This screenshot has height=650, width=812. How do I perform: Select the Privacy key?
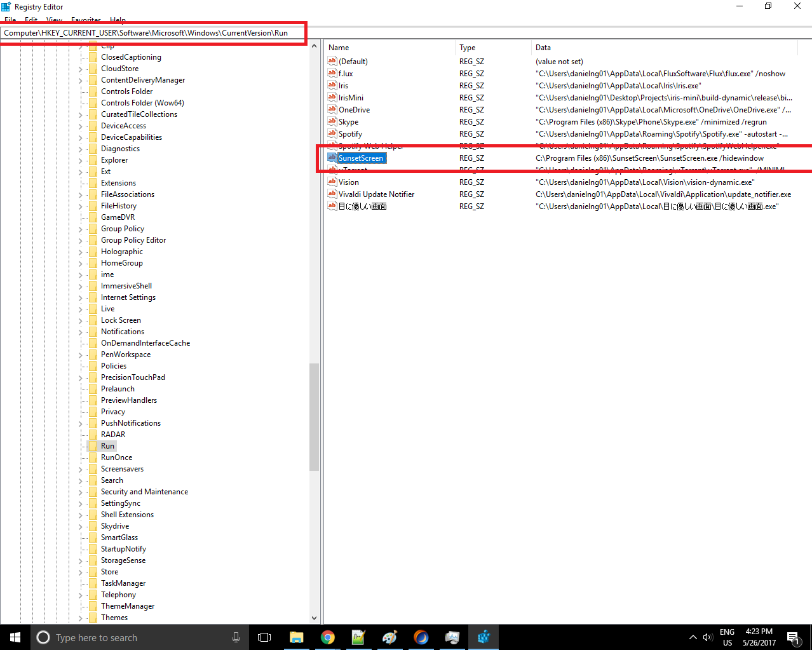113,412
